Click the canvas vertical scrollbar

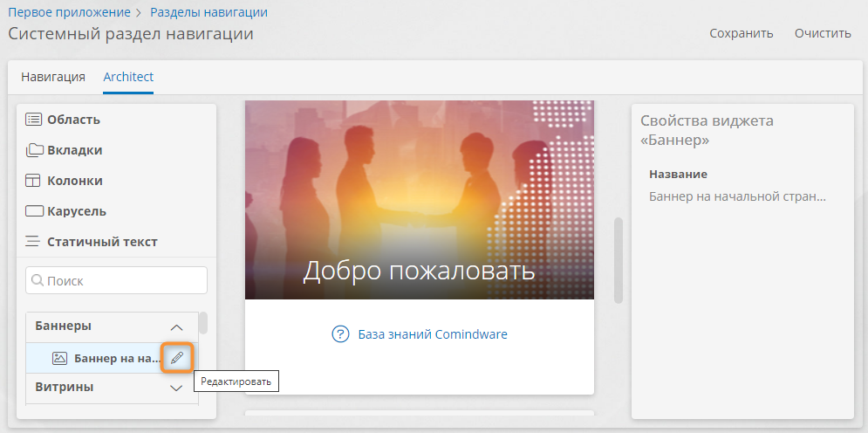(x=619, y=260)
